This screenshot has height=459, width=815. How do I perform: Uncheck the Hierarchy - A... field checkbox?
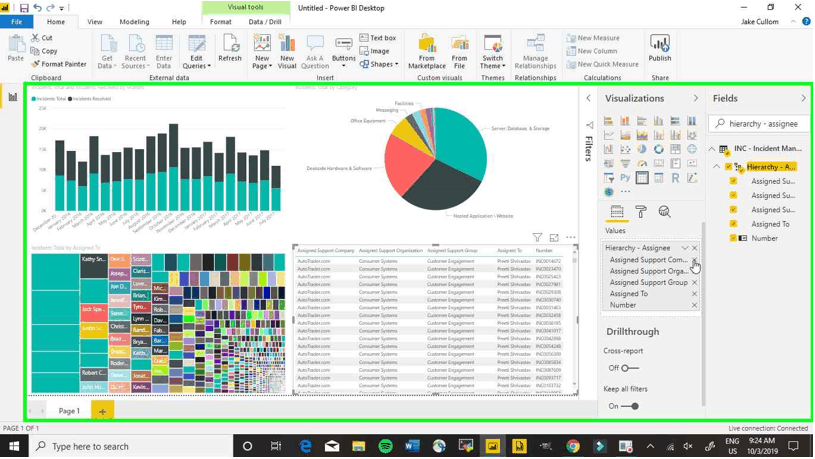tap(728, 167)
